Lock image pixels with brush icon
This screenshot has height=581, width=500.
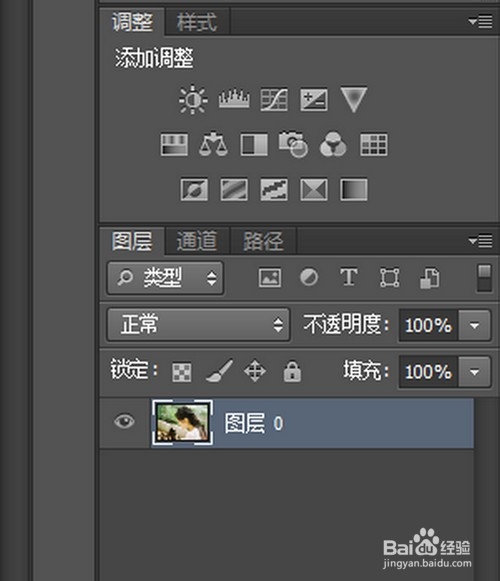219,371
